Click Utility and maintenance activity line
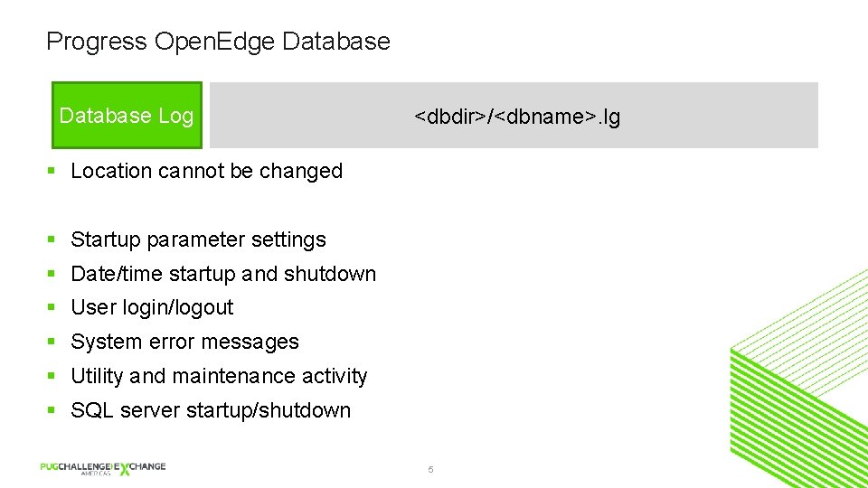The width and height of the screenshot is (868, 488). pyautogui.click(x=219, y=376)
